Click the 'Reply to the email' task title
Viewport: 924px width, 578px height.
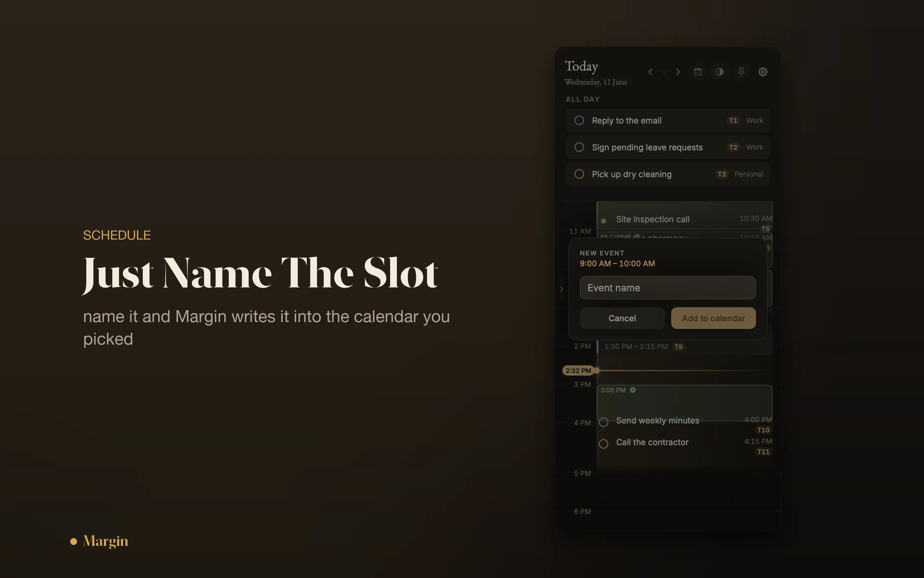[x=627, y=120]
